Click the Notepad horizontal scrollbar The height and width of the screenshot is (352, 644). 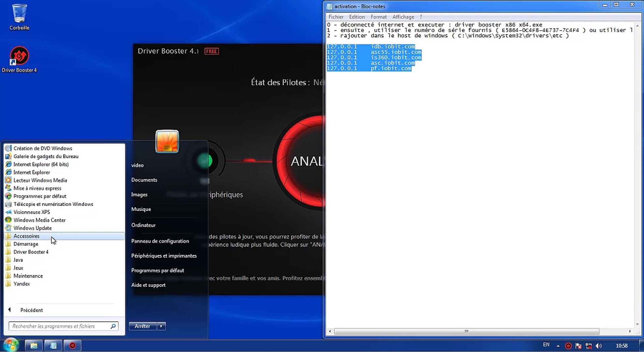[467, 331]
